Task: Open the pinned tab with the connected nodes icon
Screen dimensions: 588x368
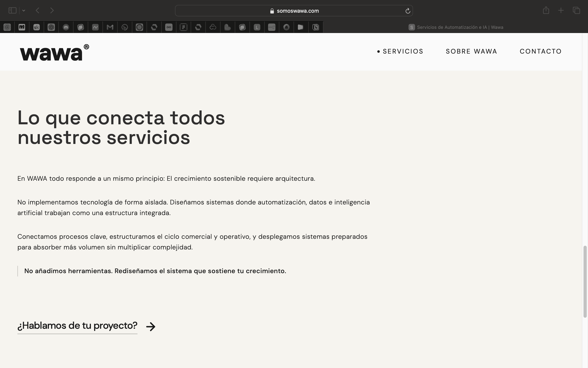Action: click(272, 27)
